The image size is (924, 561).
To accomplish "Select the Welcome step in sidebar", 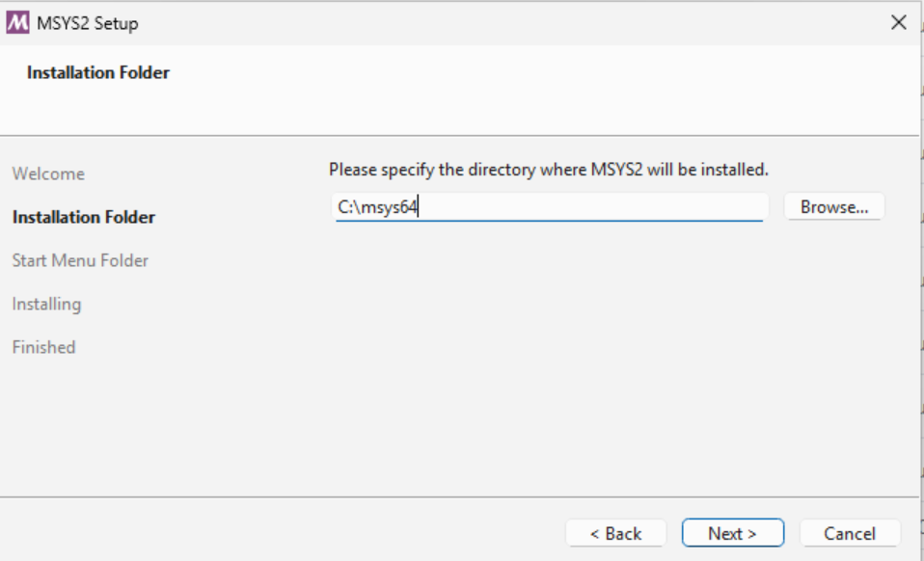I will (x=48, y=174).
